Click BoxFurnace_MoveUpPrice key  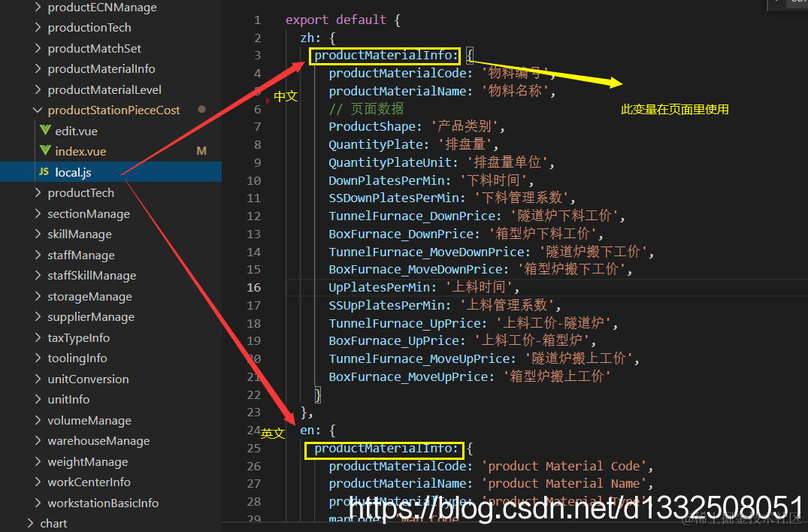click(x=411, y=377)
